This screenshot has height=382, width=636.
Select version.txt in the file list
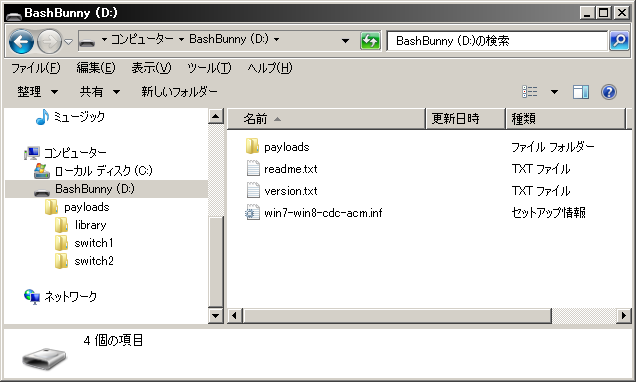(x=290, y=191)
